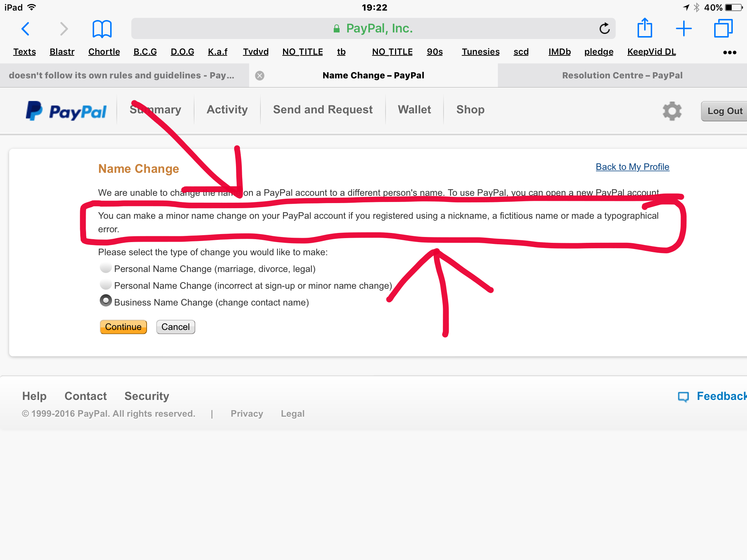This screenshot has width=747, height=560.
Task: Switch to the Resolution Centre tab
Action: pyautogui.click(x=622, y=75)
